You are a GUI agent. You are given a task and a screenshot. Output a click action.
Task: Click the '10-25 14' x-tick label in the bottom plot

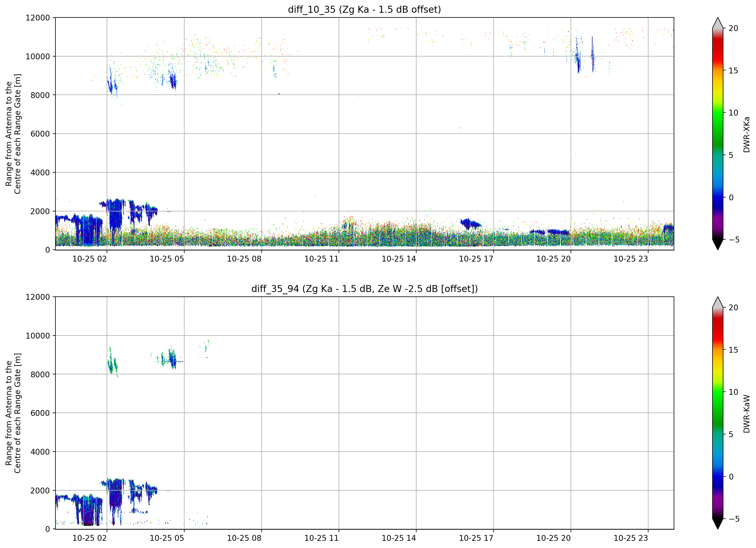[399, 538]
